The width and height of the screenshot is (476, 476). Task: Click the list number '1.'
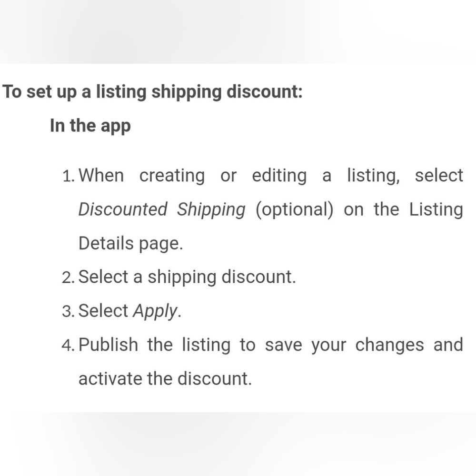coord(69,176)
